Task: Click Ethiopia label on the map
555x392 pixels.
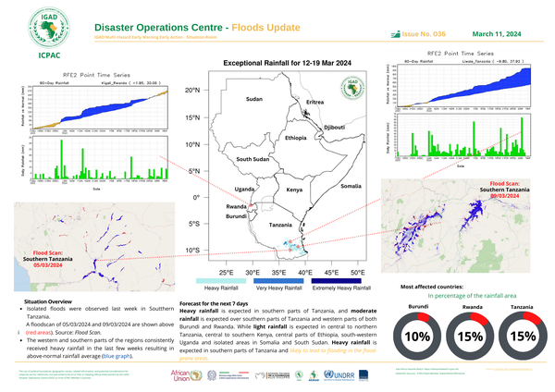Action: pyautogui.click(x=295, y=137)
